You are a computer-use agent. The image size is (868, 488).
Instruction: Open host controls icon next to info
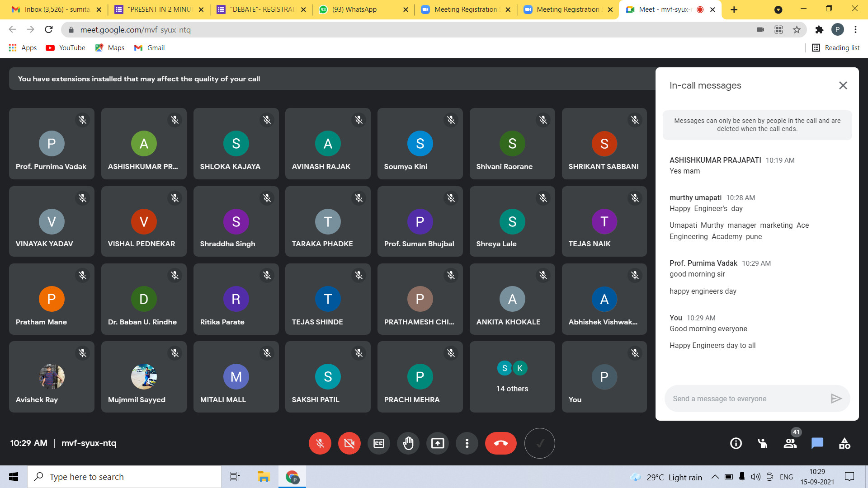763,443
